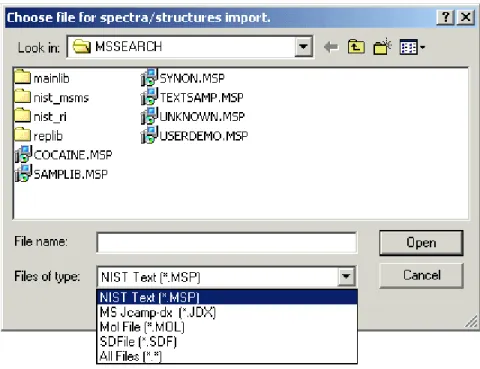Viewport: 480px width, 369px height.
Task: Expand the Look in dropdown arrow
Action: pyautogui.click(x=303, y=47)
